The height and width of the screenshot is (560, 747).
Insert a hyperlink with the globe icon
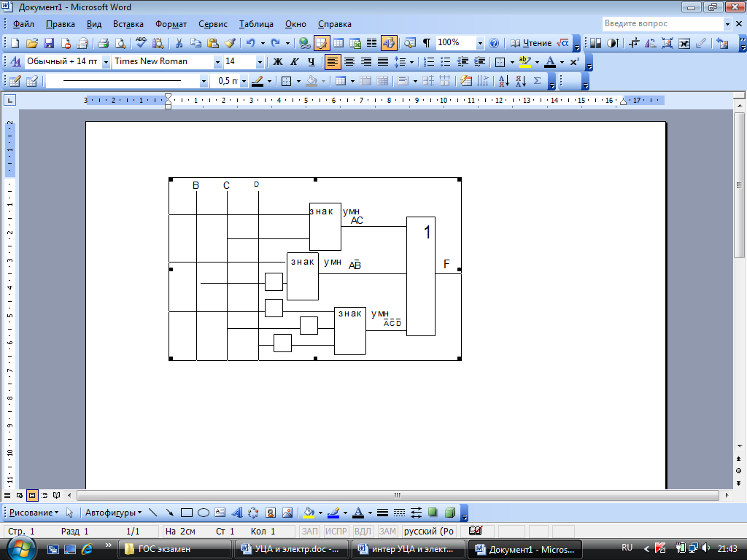[x=305, y=43]
